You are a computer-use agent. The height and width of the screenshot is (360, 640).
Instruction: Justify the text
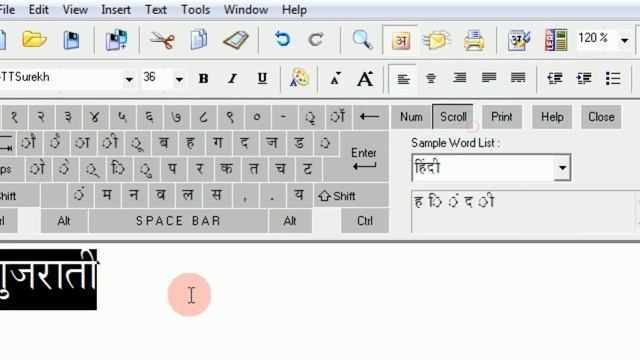[x=489, y=78]
